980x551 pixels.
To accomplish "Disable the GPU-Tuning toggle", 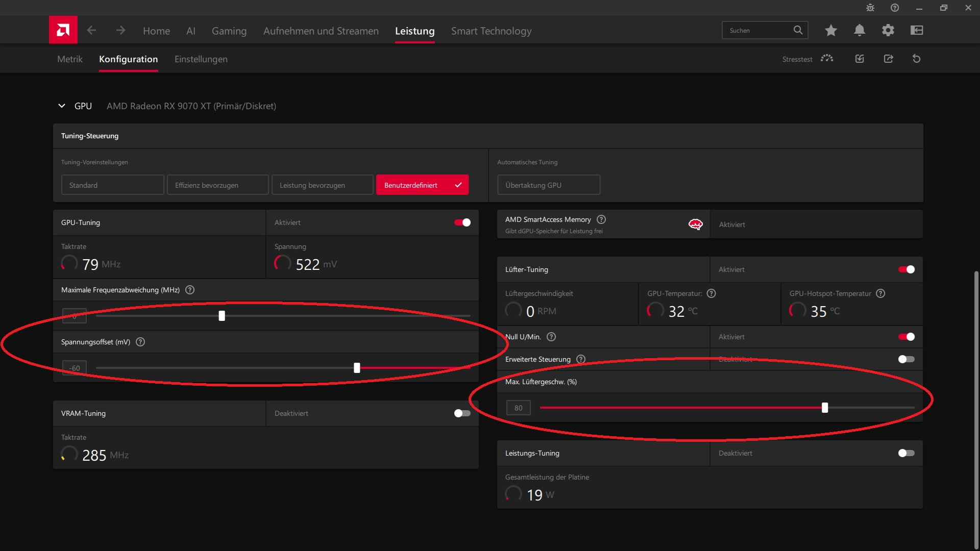I will (462, 222).
